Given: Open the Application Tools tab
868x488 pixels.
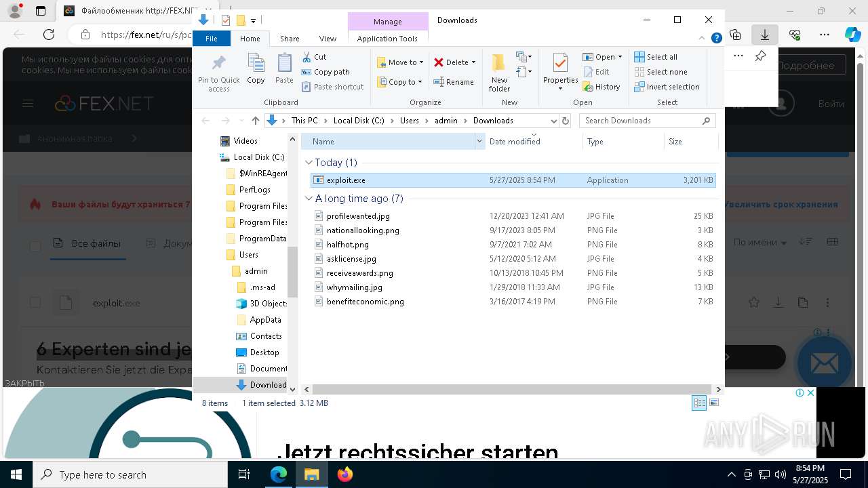Looking at the screenshot, I should pyautogui.click(x=387, y=39).
